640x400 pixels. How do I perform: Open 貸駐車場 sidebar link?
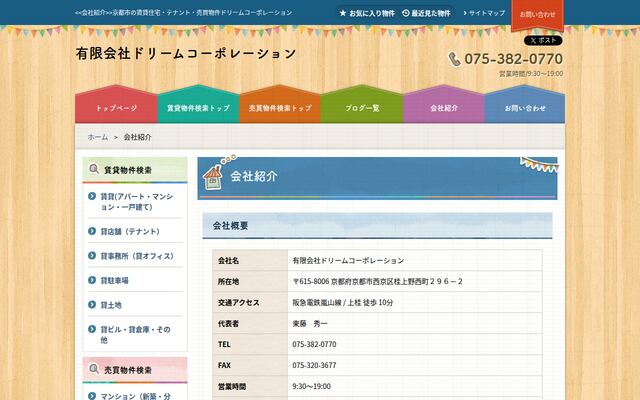[114, 280]
